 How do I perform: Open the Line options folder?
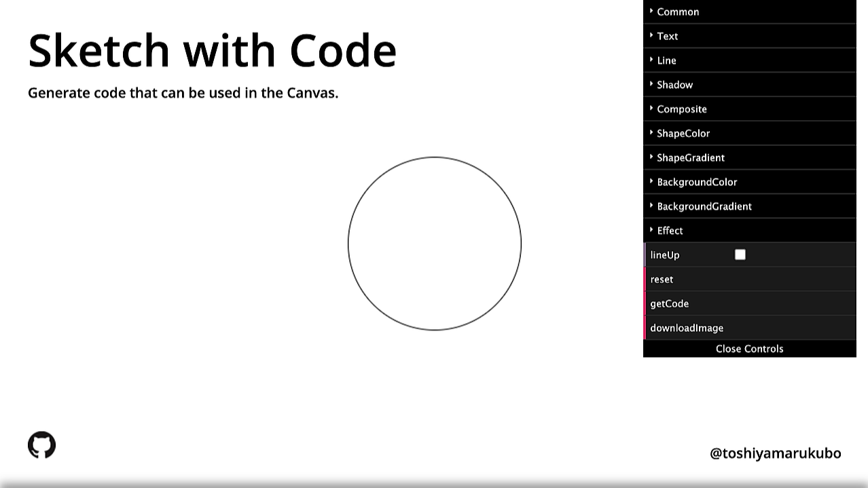[666, 60]
